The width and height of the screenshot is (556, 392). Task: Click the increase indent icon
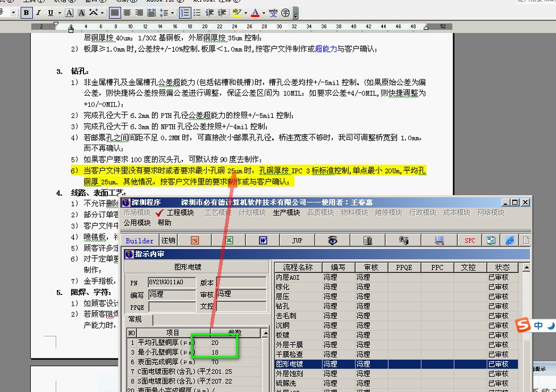click(x=222, y=13)
